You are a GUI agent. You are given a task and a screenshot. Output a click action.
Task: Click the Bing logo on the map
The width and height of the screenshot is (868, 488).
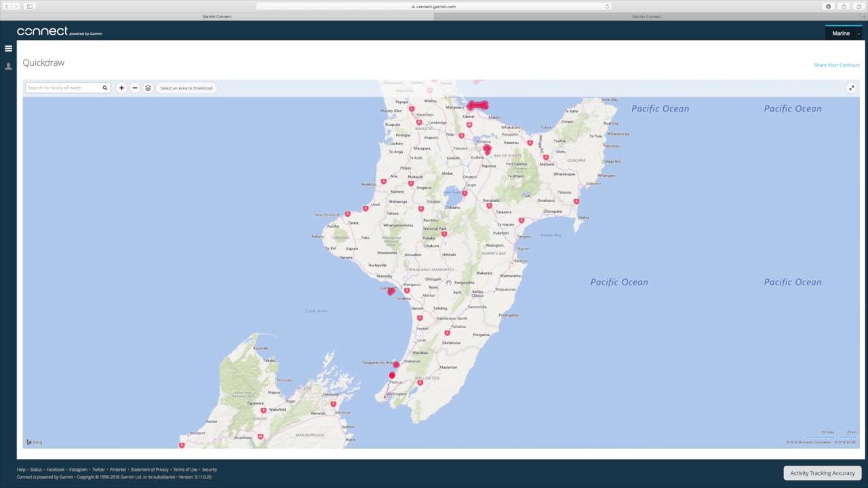tap(35, 442)
